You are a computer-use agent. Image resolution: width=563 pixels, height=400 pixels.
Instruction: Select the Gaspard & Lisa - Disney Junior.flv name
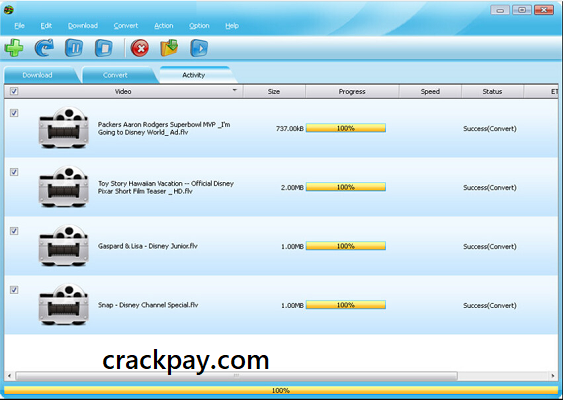(x=148, y=246)
